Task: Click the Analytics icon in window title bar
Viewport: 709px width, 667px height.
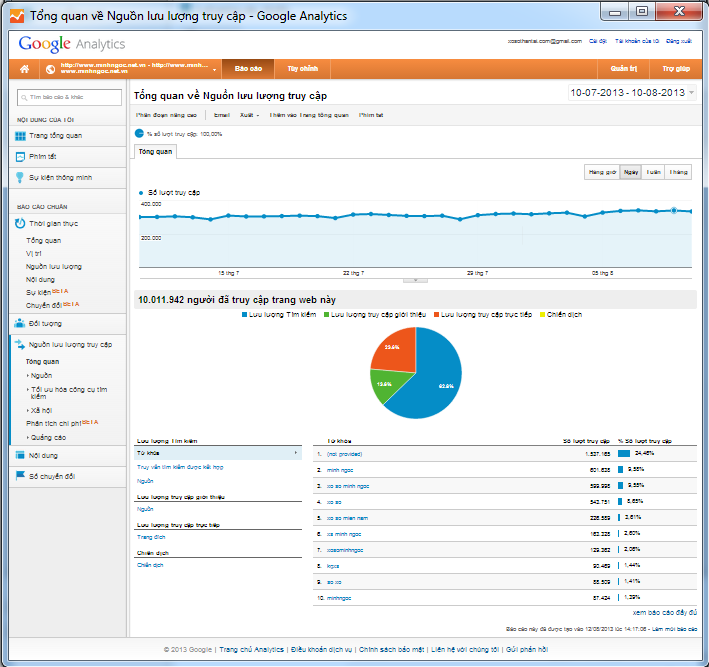Action: (x=17, y=16)
